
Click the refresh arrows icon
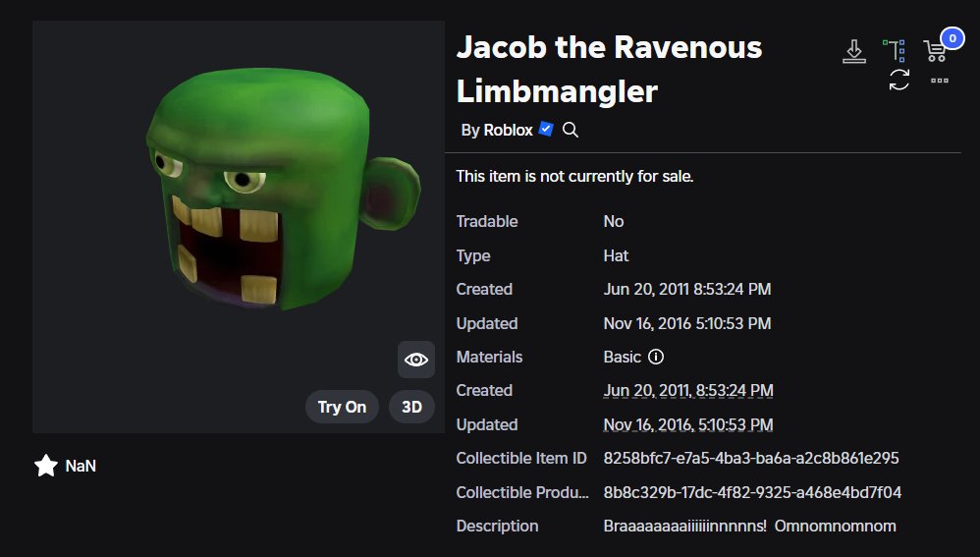coord(898,80)
